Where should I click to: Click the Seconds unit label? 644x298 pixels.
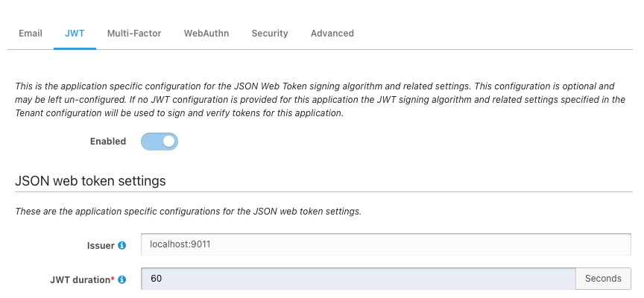click(x=603, y=279)
